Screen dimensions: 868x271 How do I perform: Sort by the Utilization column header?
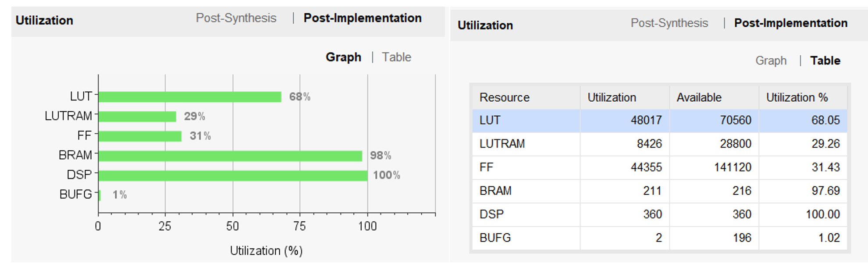tap(612, 97)
